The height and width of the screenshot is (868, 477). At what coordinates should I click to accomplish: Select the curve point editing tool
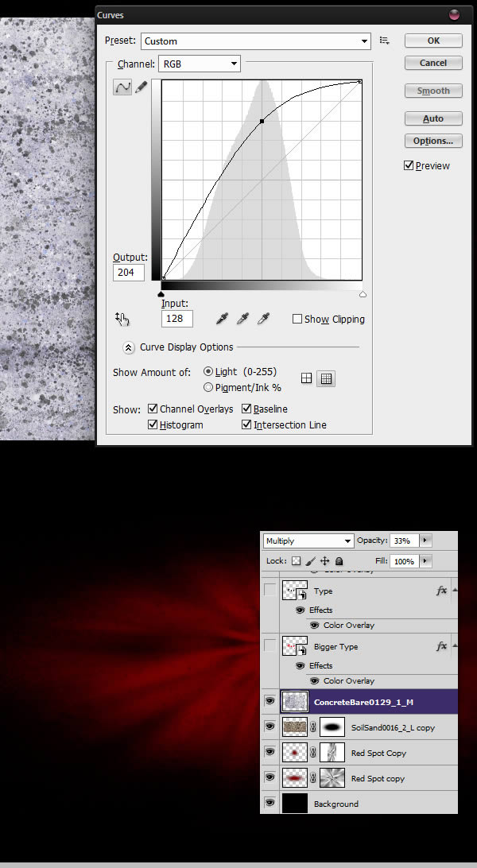122,87
